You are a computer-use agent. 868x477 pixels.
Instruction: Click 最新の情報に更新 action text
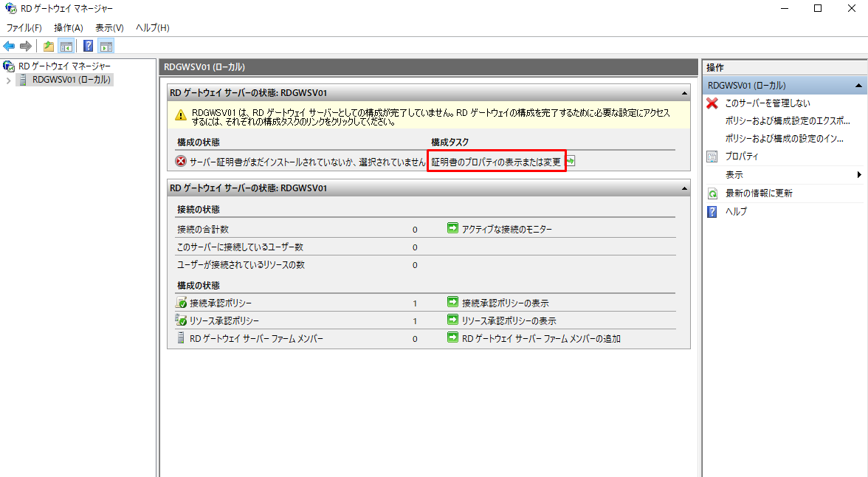[759, 193]
